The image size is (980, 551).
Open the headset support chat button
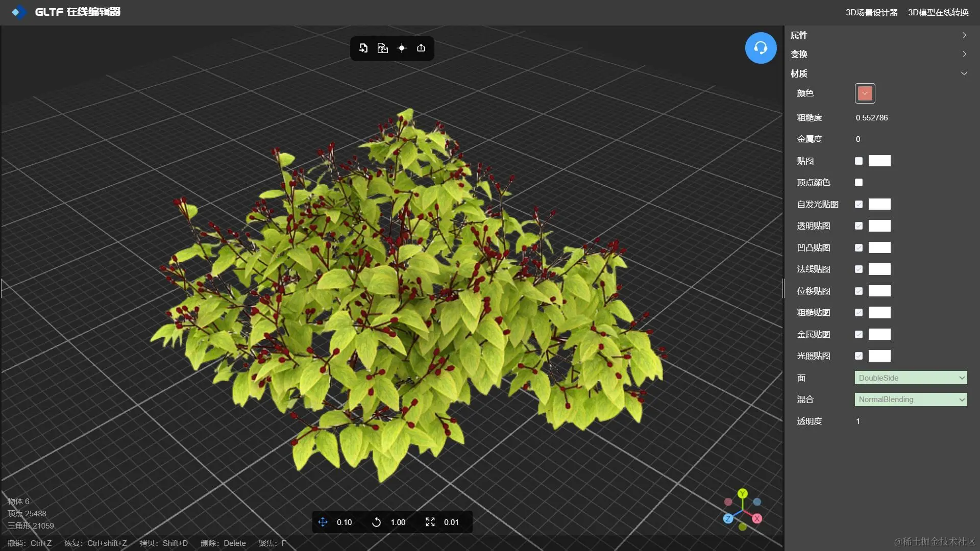point(761,48)
